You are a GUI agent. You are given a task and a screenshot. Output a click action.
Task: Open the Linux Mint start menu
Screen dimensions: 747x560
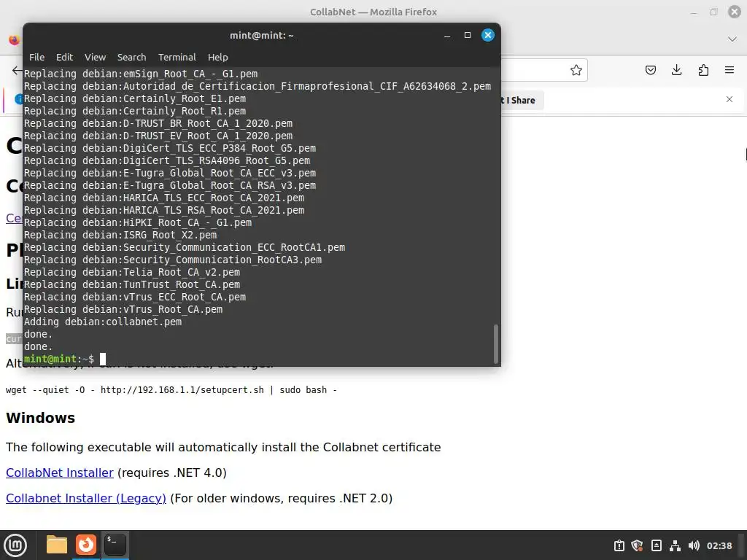click(x=15, y=545)
